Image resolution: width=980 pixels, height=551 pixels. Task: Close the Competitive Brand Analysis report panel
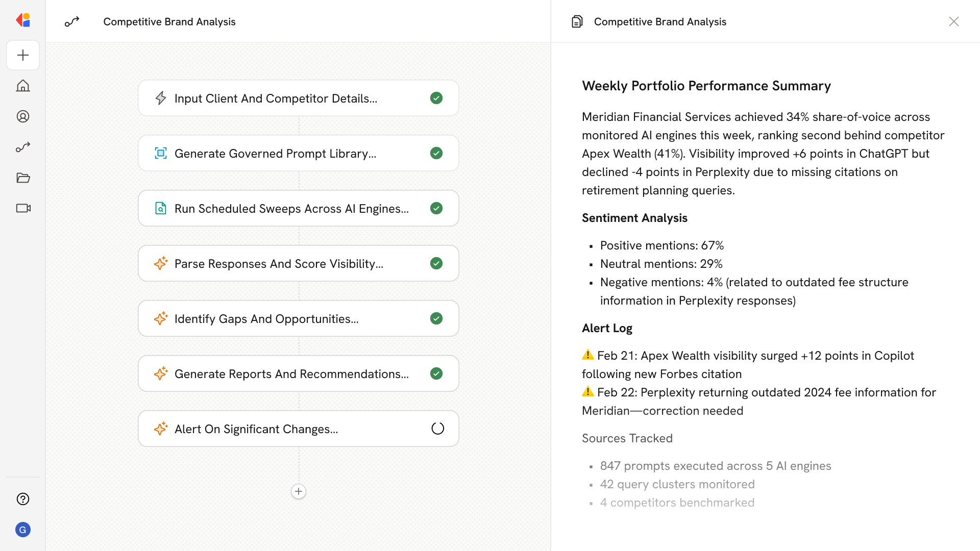953,21
